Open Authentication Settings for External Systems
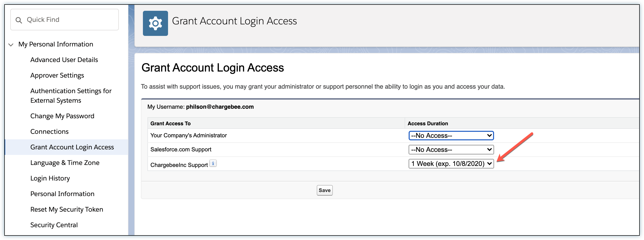 click(x=71, y=95)
